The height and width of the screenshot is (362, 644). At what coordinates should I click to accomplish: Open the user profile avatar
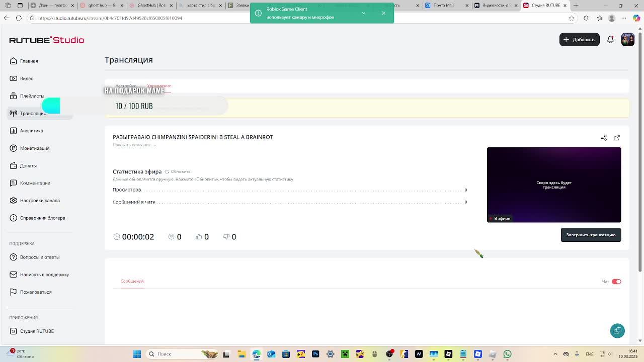tap(628, 39)
